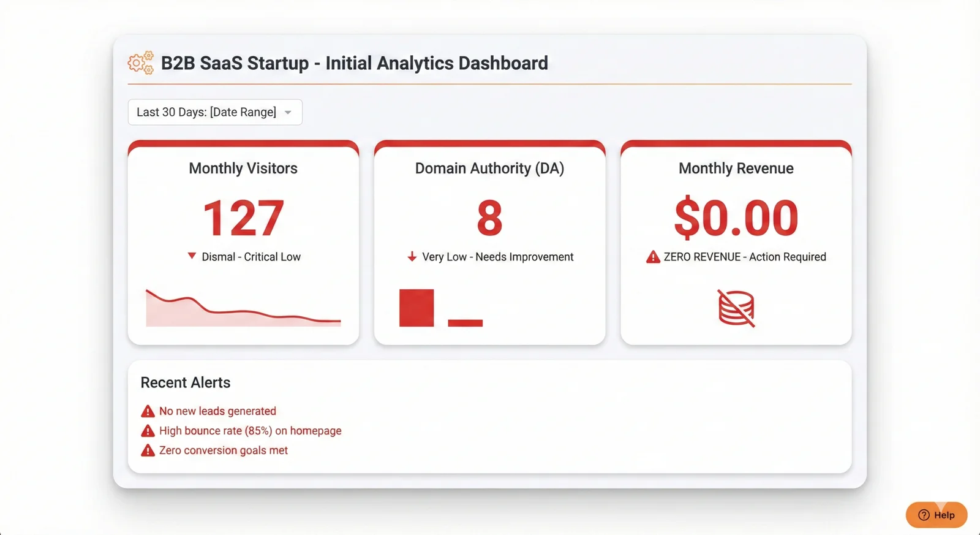Click the tall Domain Authority bar
The width and height of the screenshot is (980, 535).
[x=417, y=308]
